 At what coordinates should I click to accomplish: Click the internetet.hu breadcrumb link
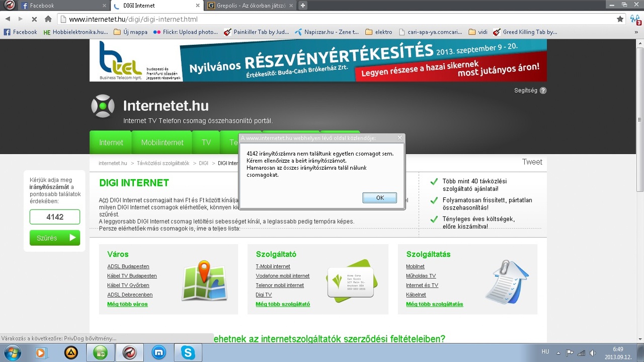[x=113, y=163]
